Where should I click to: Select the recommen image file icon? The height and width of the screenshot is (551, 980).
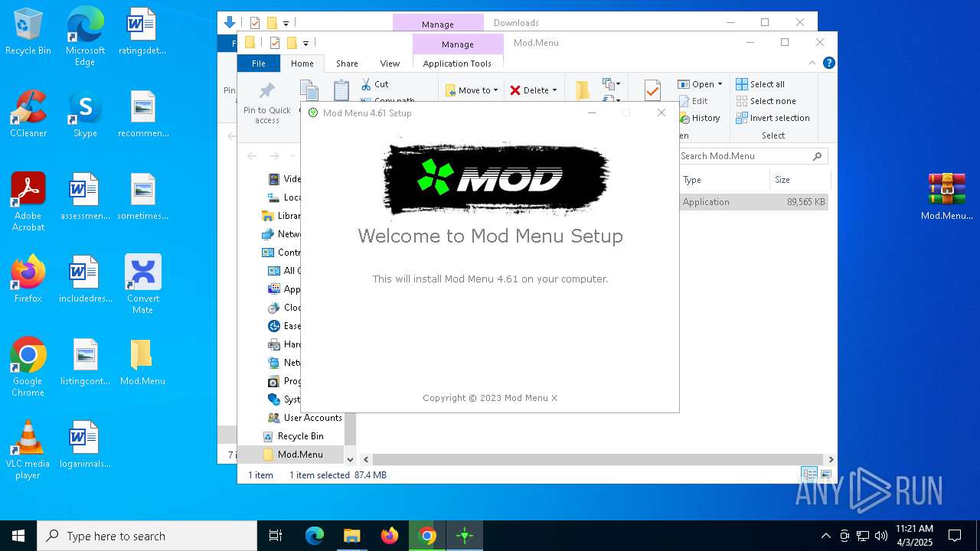(x=142, y=114)
